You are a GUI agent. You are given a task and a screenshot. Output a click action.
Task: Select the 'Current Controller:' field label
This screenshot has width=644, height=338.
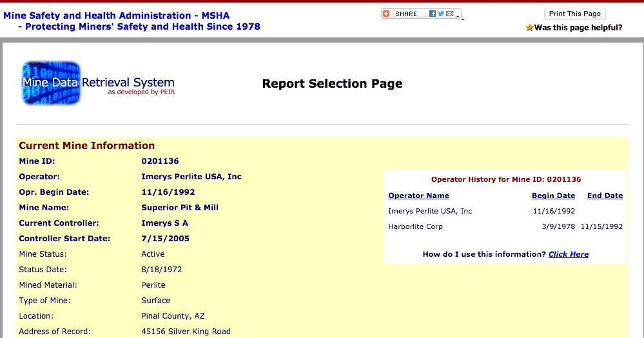pyautogui.click(x=59, y=223)
